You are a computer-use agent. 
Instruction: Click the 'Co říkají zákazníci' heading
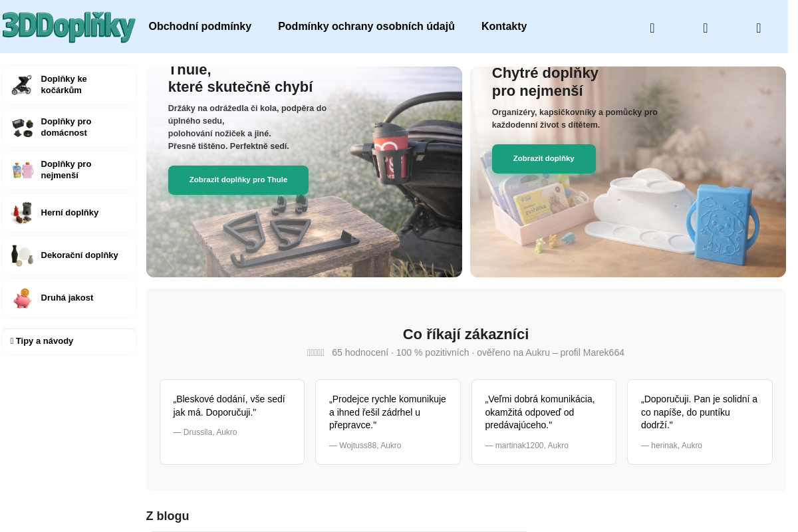coord(465,334)
